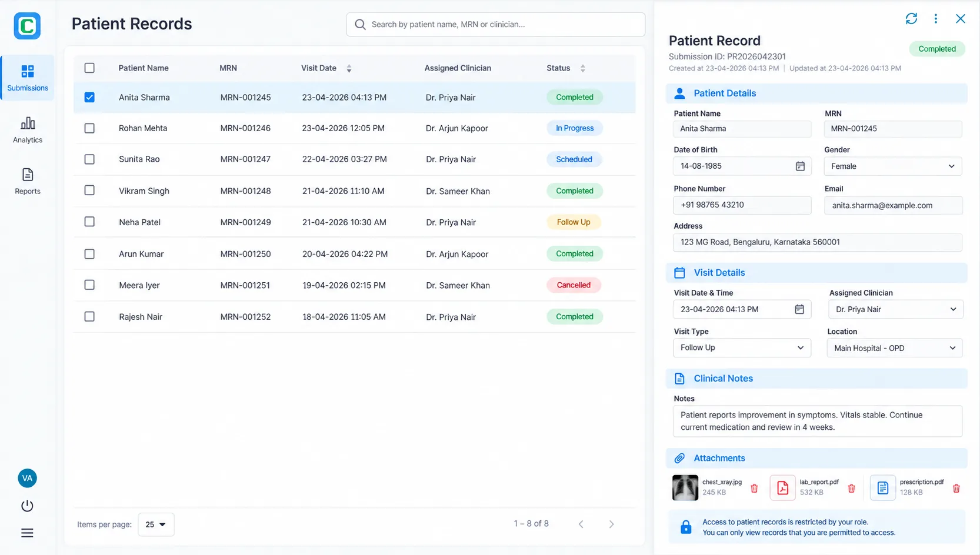Click the Phone Number input field
Screen dimensions: 980x555
[742, 205]
